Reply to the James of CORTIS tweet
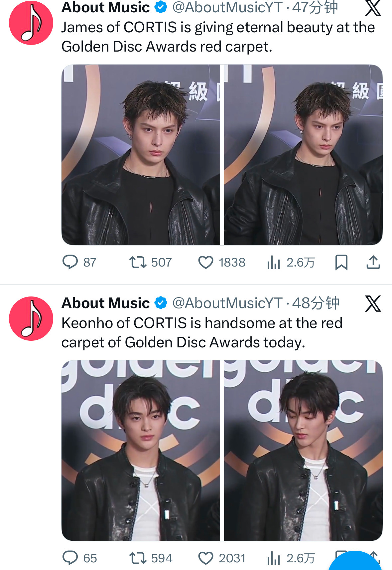 click(x=70, y=262)
